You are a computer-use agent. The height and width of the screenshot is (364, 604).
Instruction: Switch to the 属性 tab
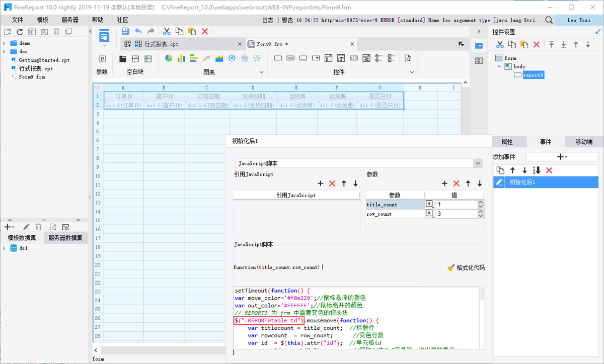(507, 142)
